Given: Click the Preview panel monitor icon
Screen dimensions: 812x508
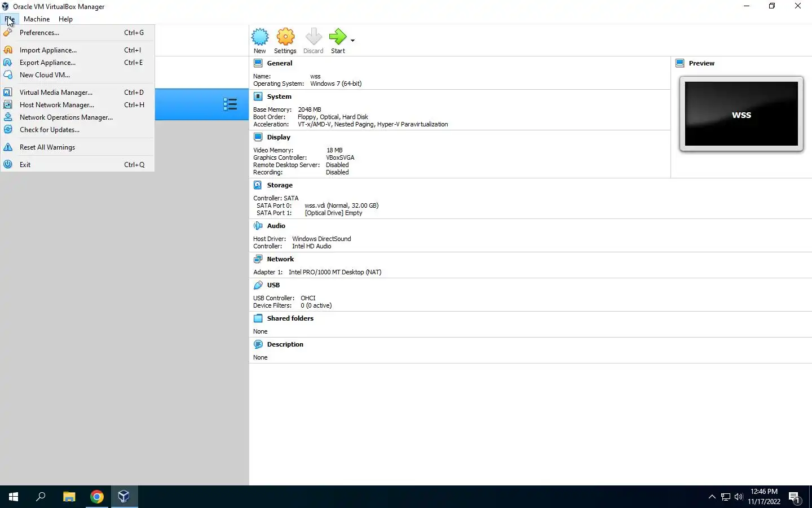Looking at the screenshot, I should (x=679, y=63).
